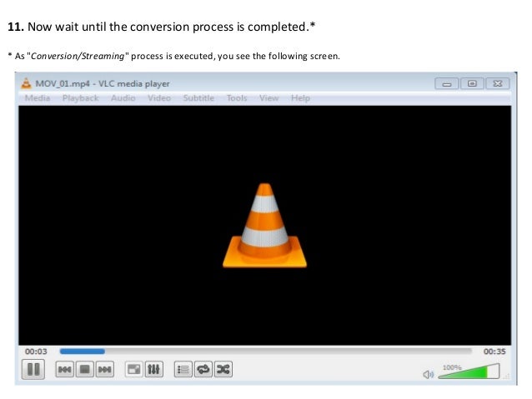The image size is (532, 399).
Task: Jump to previous media in playlist
Action: (64, 369)
